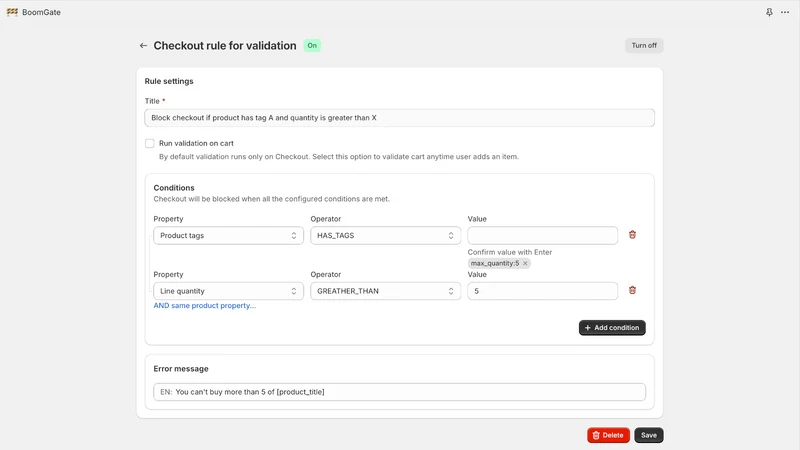
Task: Click the red Delete button
Action: click(x=608, y=435)
